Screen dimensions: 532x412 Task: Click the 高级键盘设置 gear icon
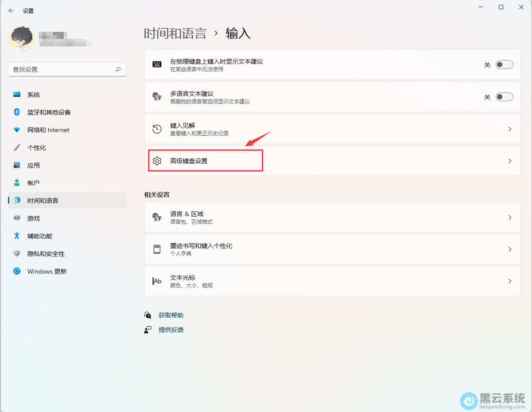(157, 161)
